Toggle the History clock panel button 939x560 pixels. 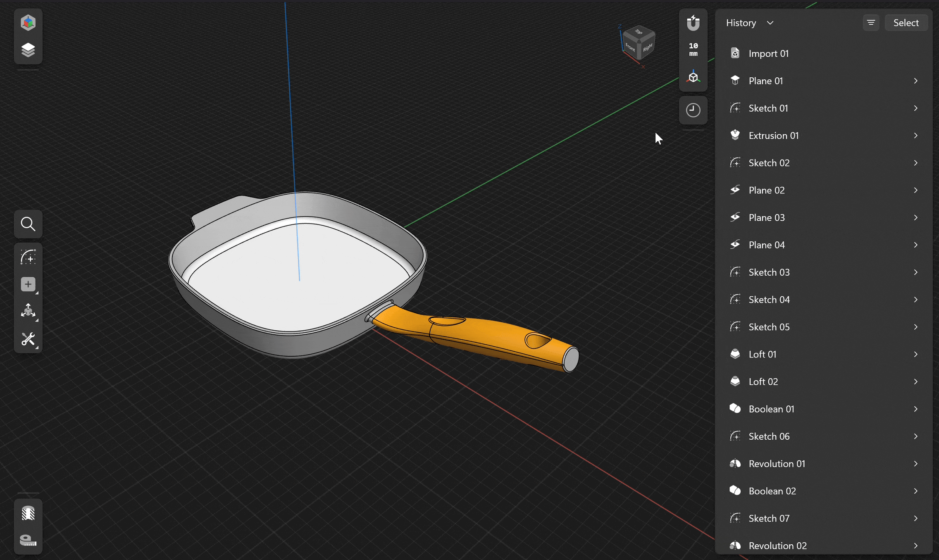point(693,110)
